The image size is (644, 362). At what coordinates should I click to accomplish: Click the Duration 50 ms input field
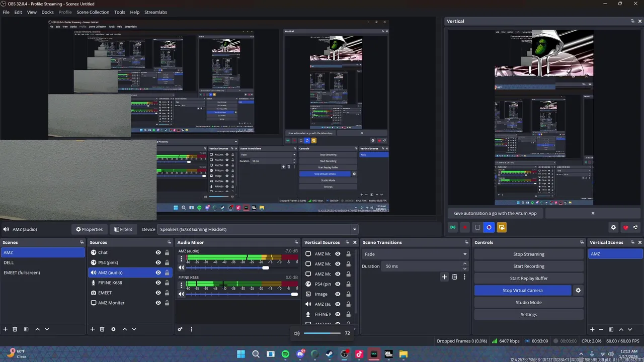(421, 266)
